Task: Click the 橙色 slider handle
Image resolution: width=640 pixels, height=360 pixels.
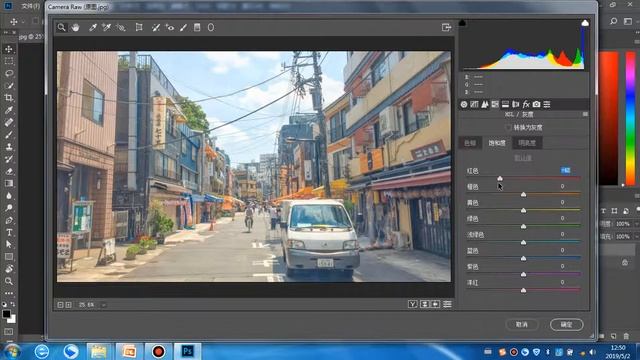Action: [523, 195]
